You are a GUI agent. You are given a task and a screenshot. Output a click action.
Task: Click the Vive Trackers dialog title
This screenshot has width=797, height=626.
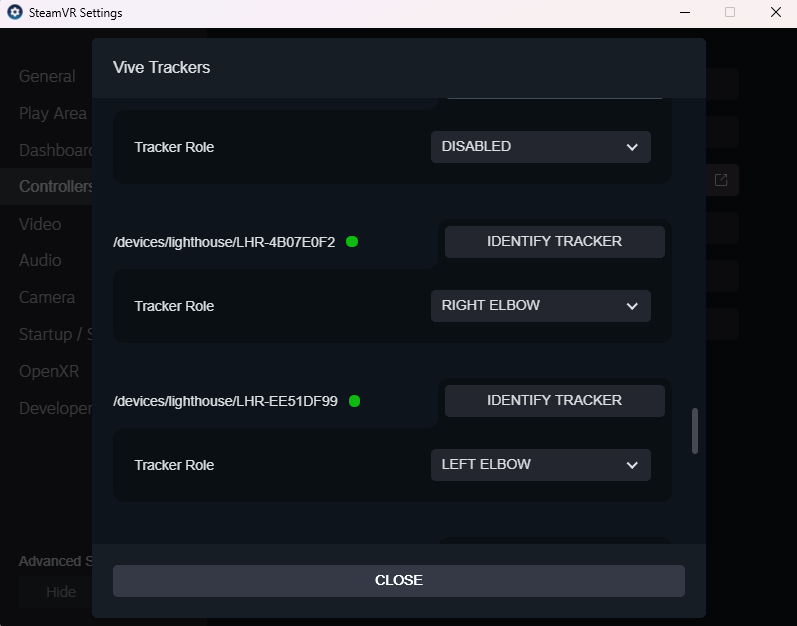[x=162, y=68]
